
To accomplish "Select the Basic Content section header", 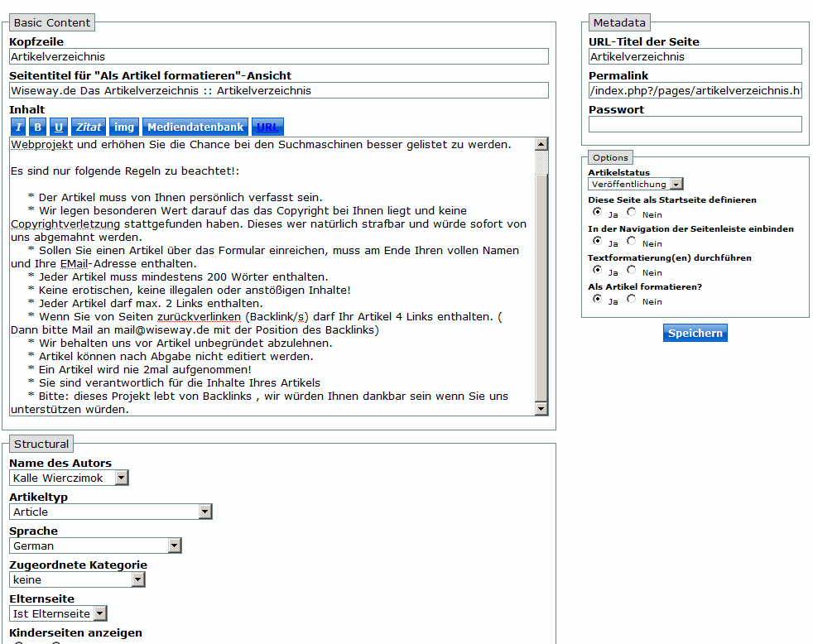I will [51, 22].
